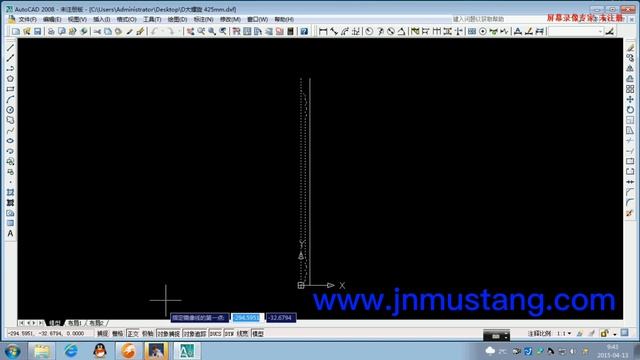The height and width of the screenshot is (360, 640).
Task: Select the Ellipse draw tool
Action: 10,141
